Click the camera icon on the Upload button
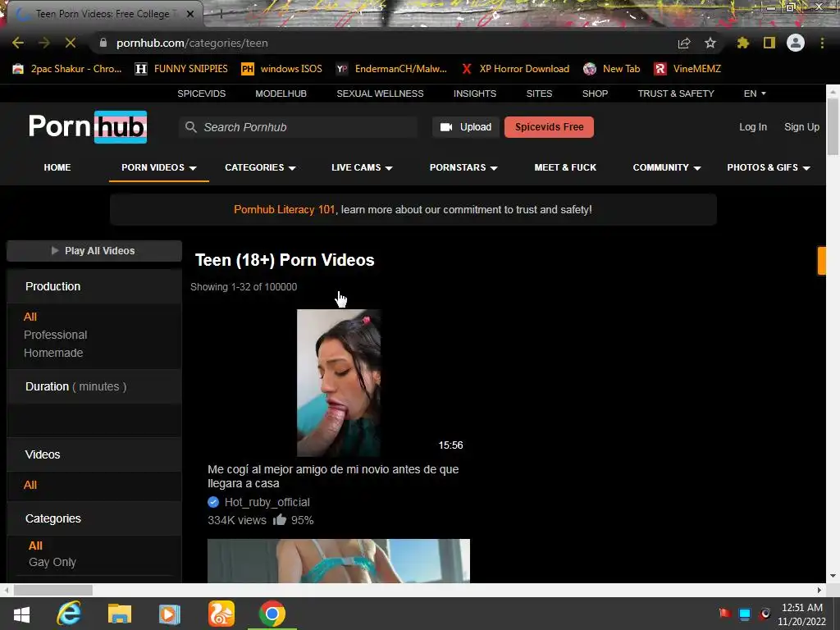Viewport: 840px width, 630px height. 445,127
